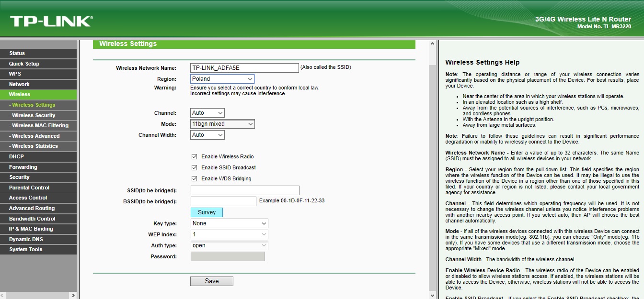Click the greyed-out Password field
Viewport: 644px width, 299px height.
(228, 256)
